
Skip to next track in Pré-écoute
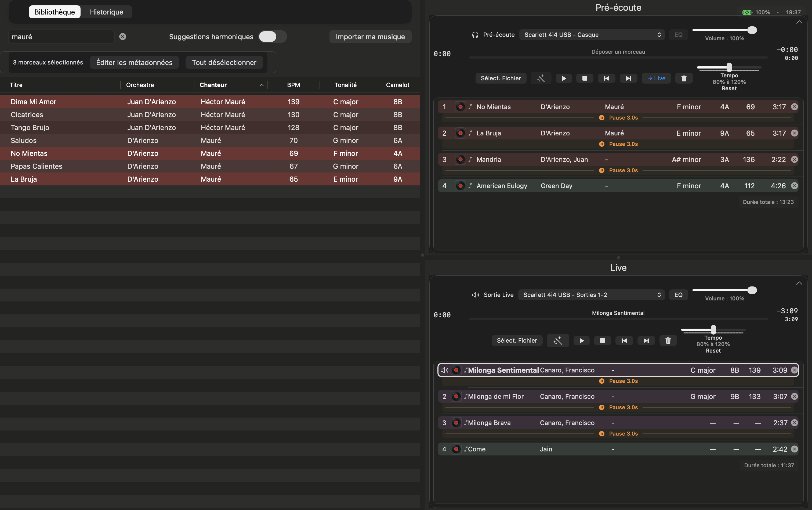tap(628, 78)
